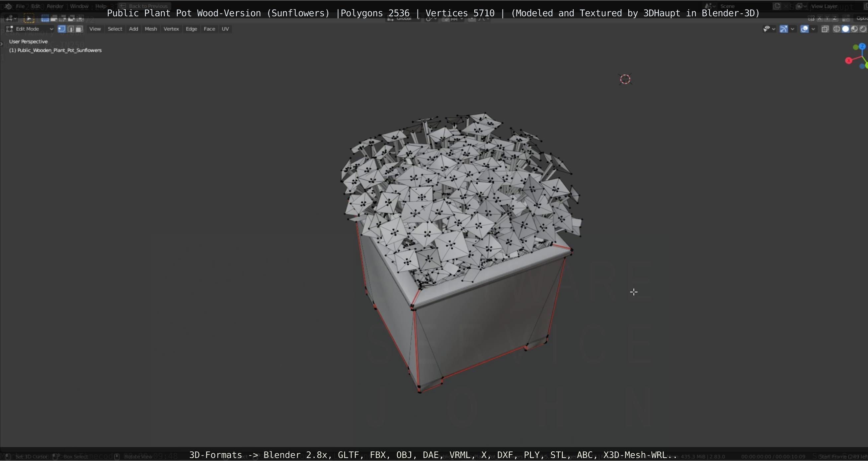This screenshot has width=868, height=461.
Task: Click the Blender logo icon
Action: (x=8, y=6)
